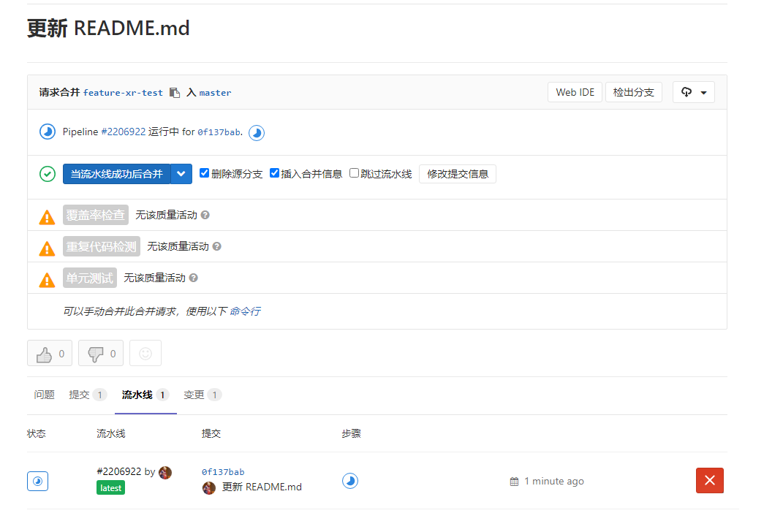Click help icon beside 单元测试 无该质量活动
This screenshot has width=783, height=532.
194,278
